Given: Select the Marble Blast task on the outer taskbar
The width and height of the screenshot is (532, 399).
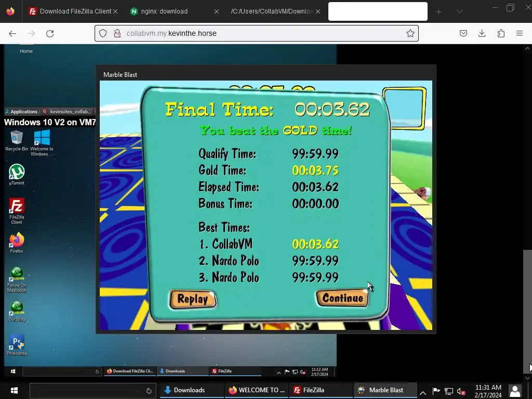Looking at the screenshot, I should 385,390.
